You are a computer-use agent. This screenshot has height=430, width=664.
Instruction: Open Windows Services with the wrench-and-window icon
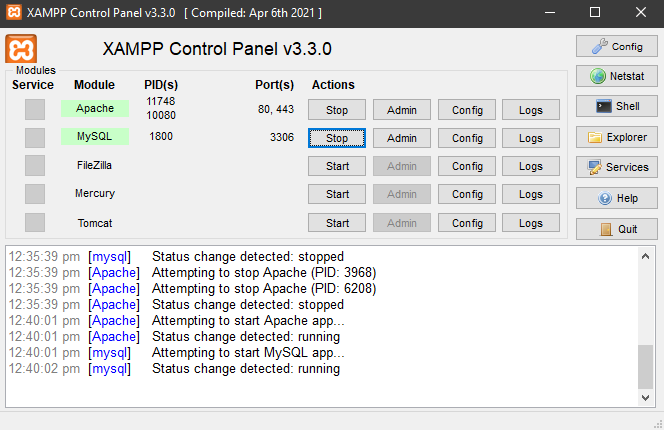coord(617,167)
